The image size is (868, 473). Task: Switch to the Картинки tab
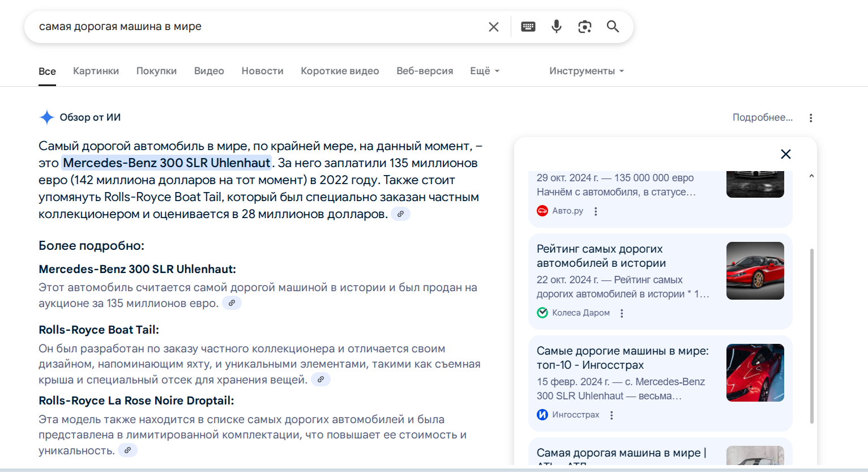[96, 71]
